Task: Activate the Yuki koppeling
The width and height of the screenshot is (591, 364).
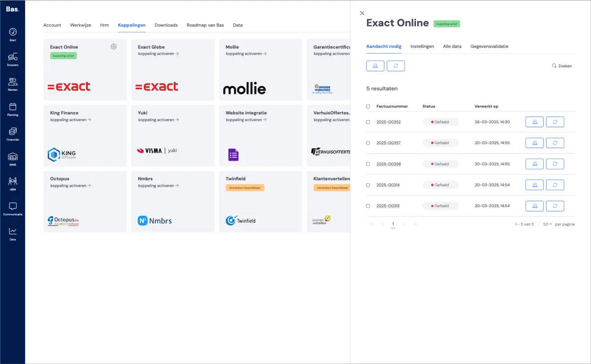Action: pyautogui.click(x=158, y=120)
